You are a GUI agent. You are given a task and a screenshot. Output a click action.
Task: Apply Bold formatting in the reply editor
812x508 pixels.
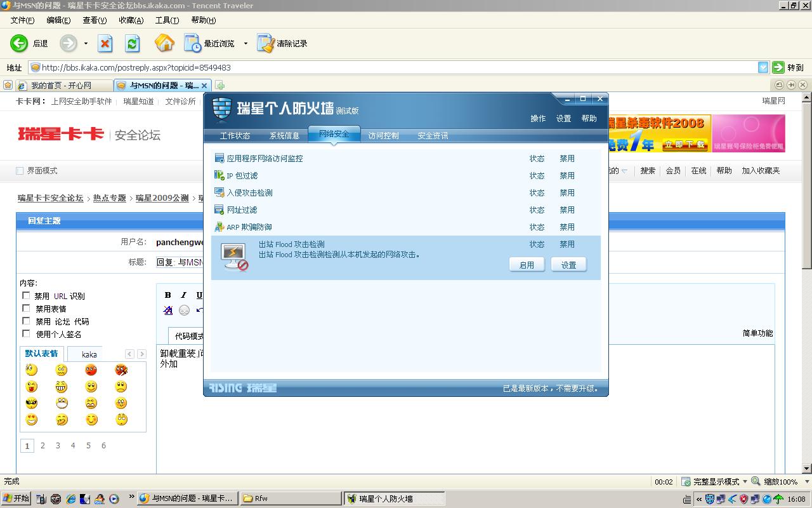tap(167, 295)
